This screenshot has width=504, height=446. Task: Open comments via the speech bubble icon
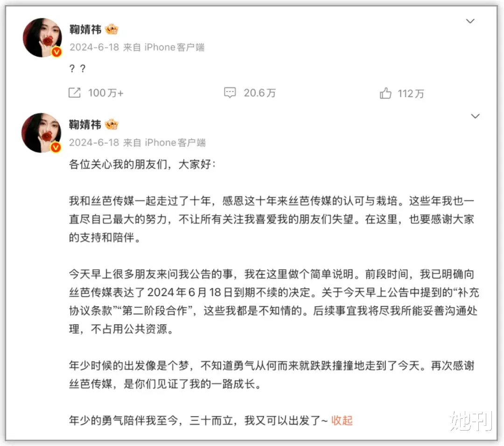(x=230, y=93)
